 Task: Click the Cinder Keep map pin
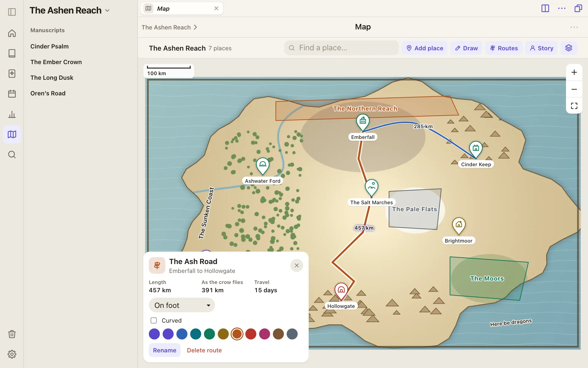[x=476, y=150]
